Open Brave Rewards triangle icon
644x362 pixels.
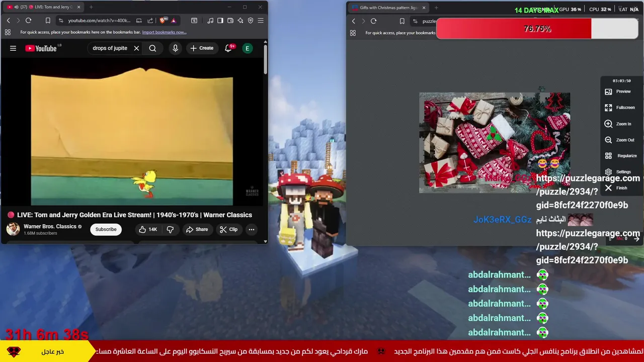tap(173, 21)
